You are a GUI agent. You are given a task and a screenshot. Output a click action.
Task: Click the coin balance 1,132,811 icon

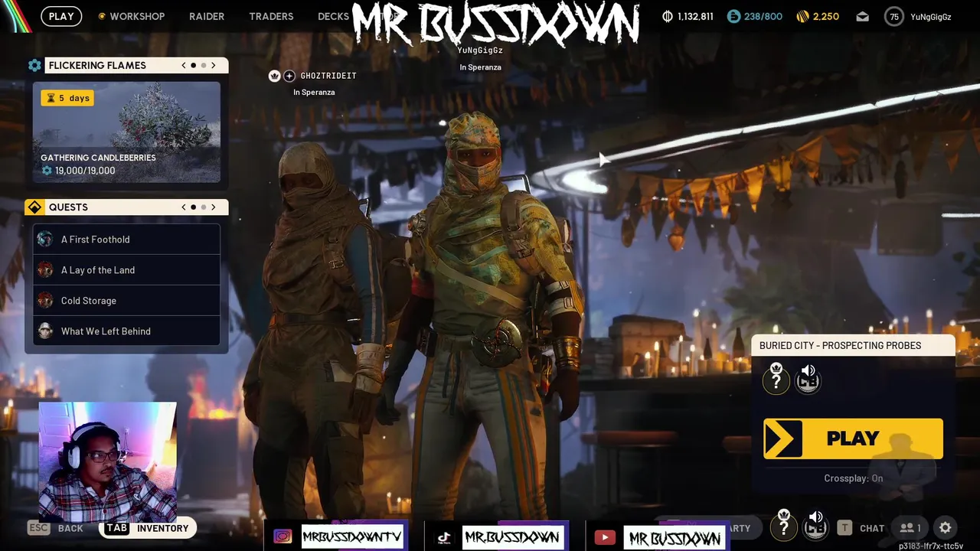pos(667,16)
